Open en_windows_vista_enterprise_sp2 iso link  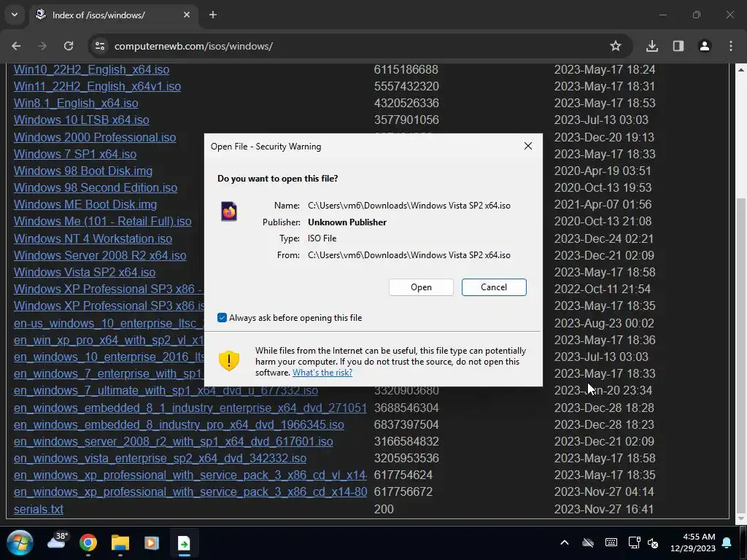pyautogui.click(x=160, y=458)
